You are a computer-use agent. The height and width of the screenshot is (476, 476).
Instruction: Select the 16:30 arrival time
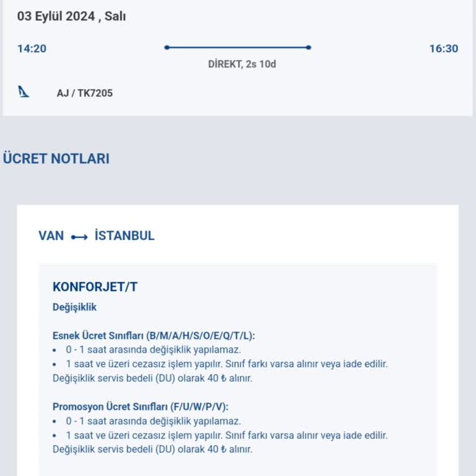(x=444, y=48)
